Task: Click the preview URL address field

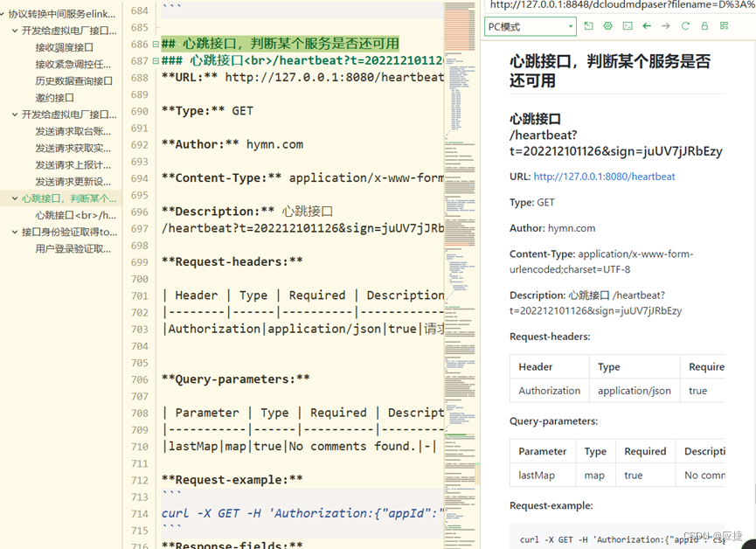Action: coord(620,5)
